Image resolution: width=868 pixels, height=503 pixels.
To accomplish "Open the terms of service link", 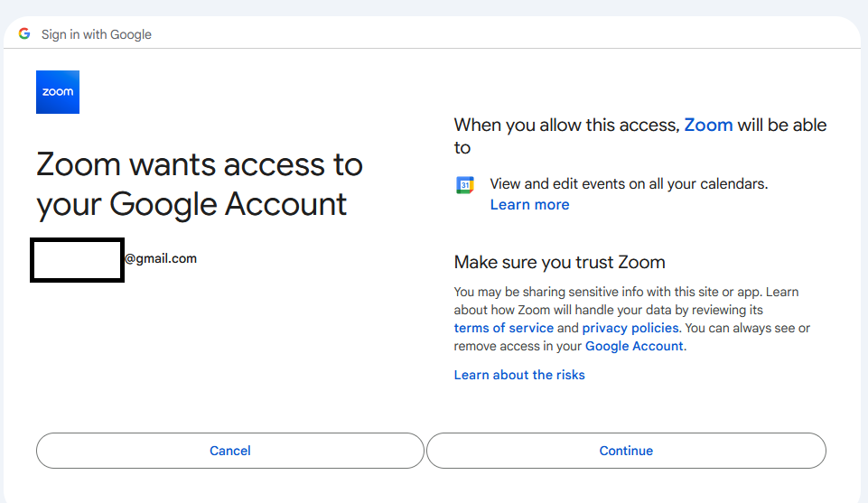I will click(503, 328).
